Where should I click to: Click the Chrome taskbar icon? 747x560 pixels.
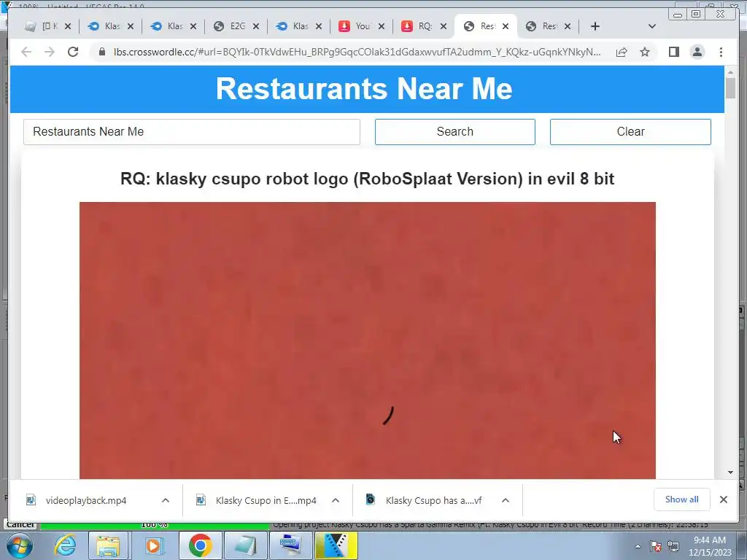click(200, 545)
